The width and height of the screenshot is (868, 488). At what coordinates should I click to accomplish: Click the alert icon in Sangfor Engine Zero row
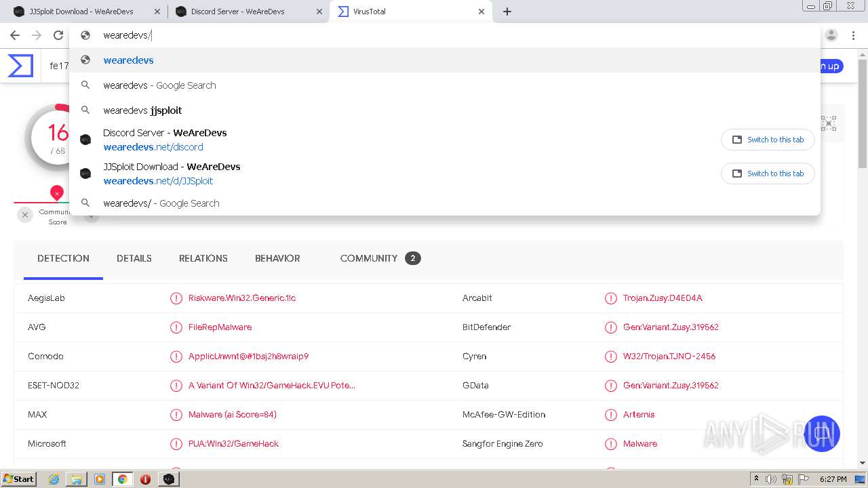tap(611, 444)
